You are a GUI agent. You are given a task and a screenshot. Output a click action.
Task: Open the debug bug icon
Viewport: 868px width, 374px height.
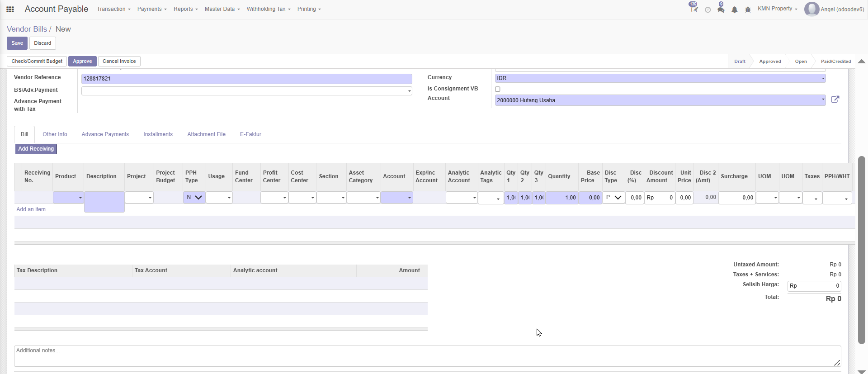(748, 9)
